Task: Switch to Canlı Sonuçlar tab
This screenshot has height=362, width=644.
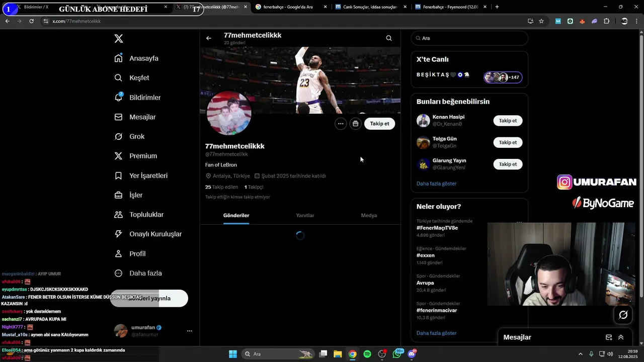Action: 371,7
